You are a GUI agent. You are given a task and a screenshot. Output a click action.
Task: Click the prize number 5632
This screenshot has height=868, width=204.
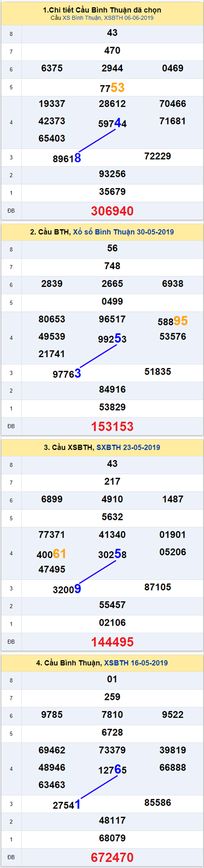pyautogui.click(x=112, y=517)
